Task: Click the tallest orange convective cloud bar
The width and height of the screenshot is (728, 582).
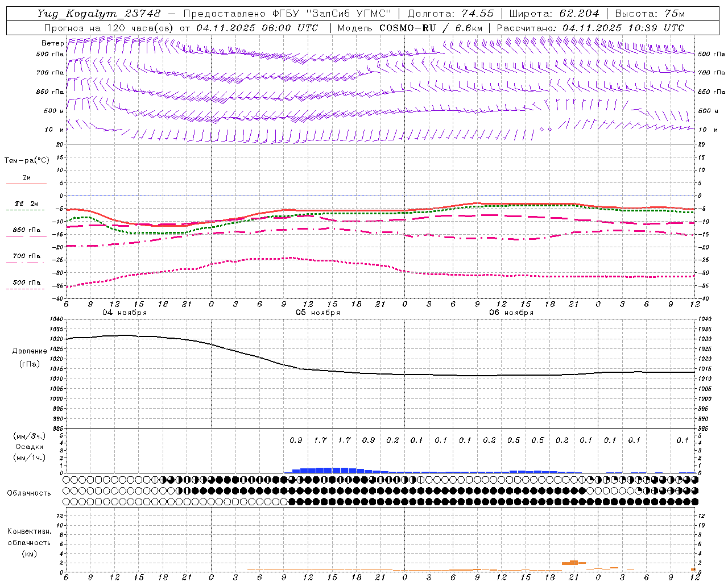Action: pos(574,562)
